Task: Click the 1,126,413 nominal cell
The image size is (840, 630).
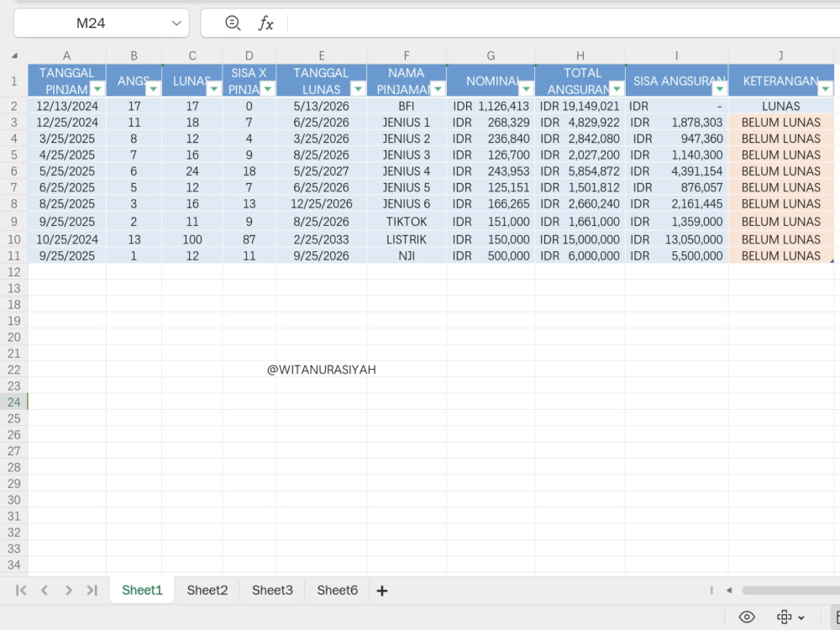Action: point(491,106)
